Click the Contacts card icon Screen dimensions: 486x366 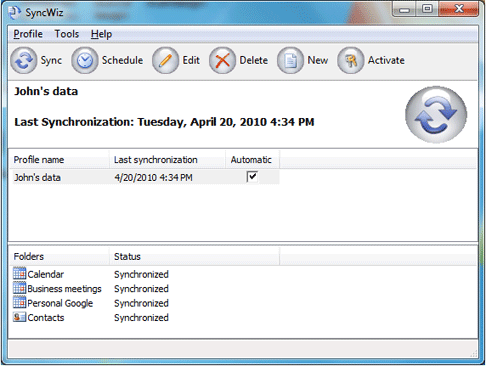(19, 317)
